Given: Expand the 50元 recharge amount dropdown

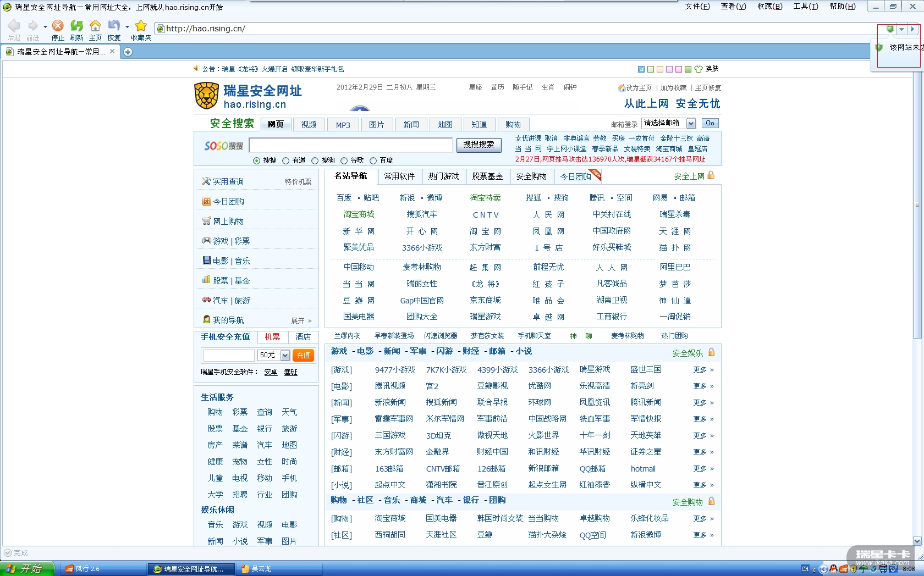Looking at the screenshot, I should coord(285,356).
